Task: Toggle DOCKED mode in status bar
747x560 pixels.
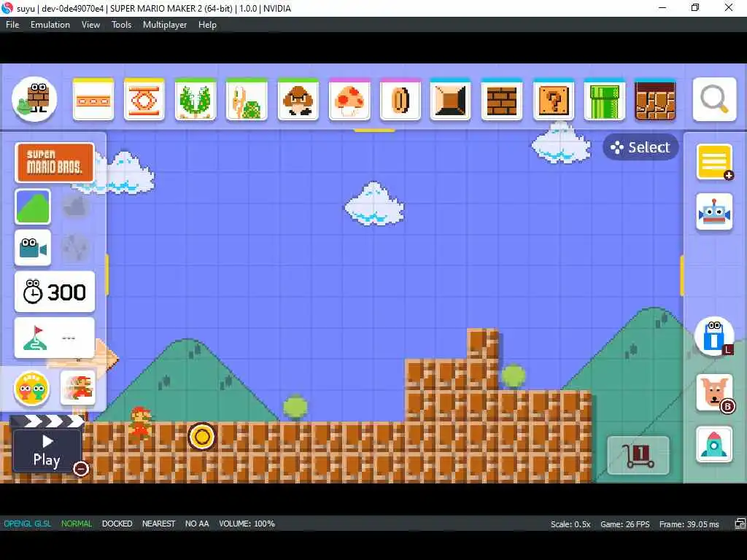Action: coord(117,524)
